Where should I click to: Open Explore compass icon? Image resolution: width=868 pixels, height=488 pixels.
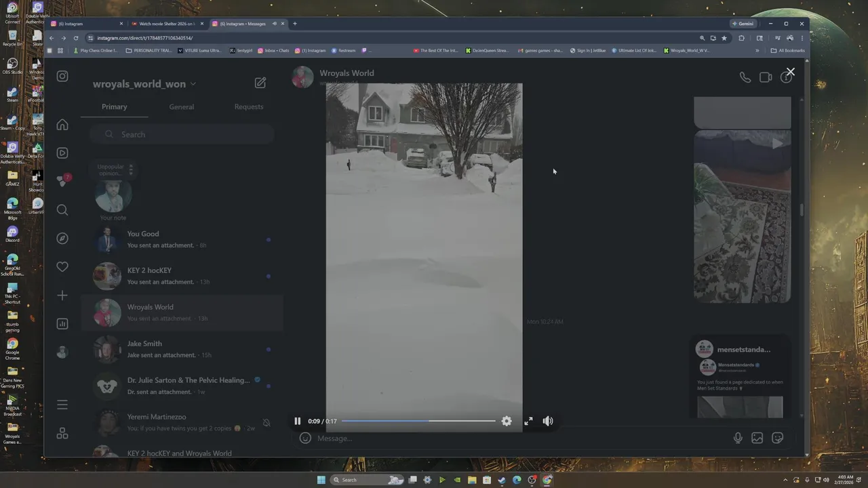point(62,239)
